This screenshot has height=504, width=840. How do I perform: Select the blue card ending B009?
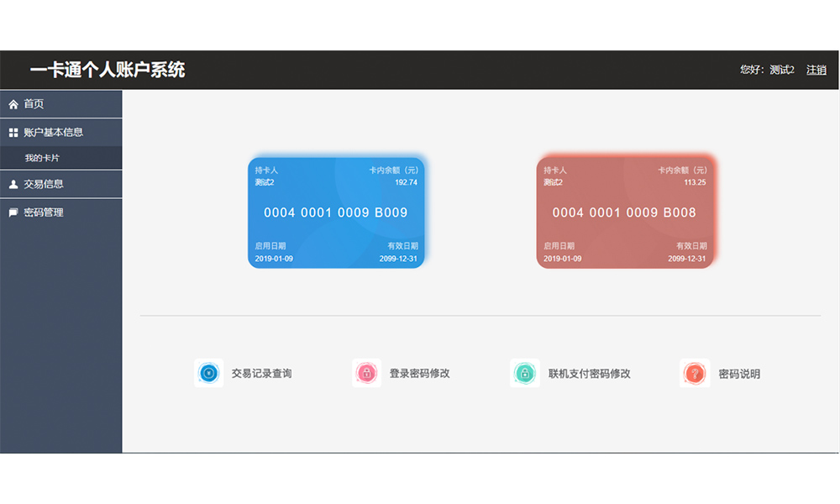[x=336, y=213]
